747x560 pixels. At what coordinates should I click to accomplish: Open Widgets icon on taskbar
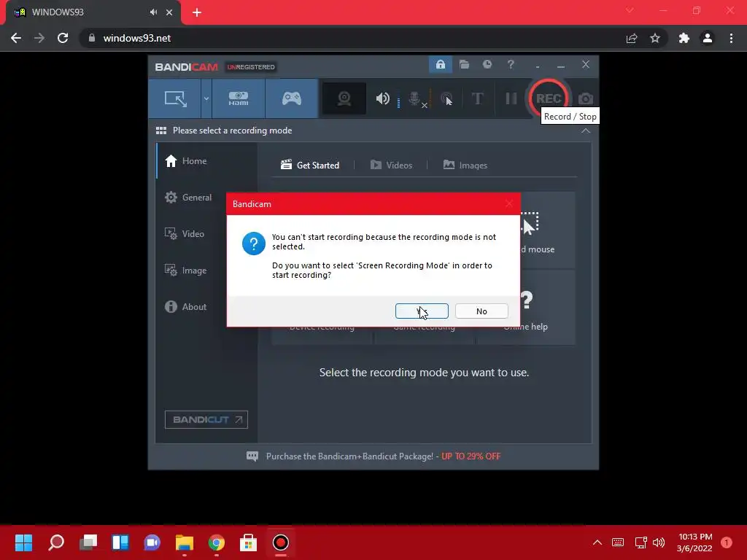coord(120,542)
